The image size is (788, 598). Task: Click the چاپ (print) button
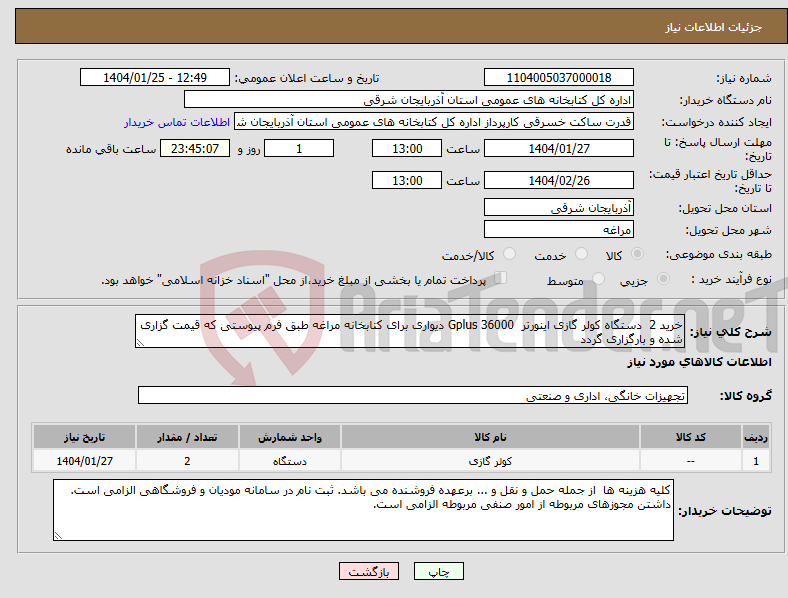point(438,571)
